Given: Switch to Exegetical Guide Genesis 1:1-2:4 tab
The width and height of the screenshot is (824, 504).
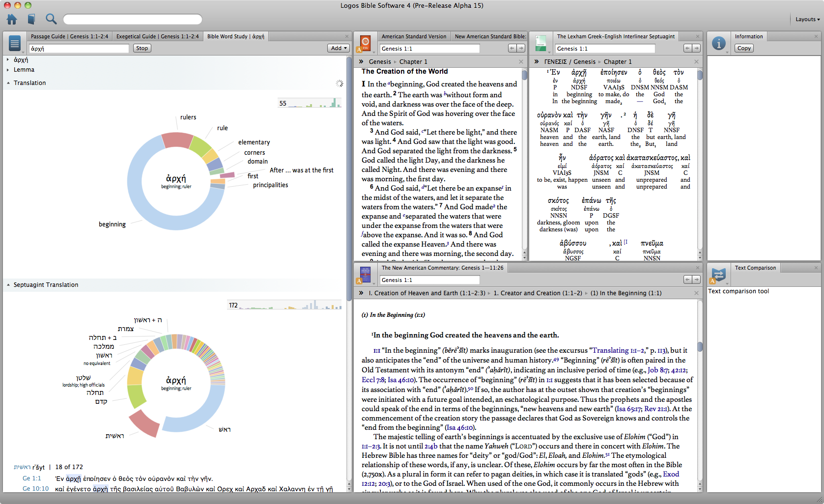Looking at the screenshot, I should point(158,36).
